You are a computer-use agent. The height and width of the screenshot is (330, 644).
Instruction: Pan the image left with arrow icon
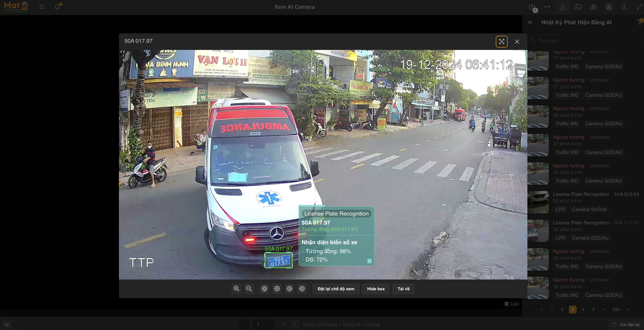(x=290, y=289)
